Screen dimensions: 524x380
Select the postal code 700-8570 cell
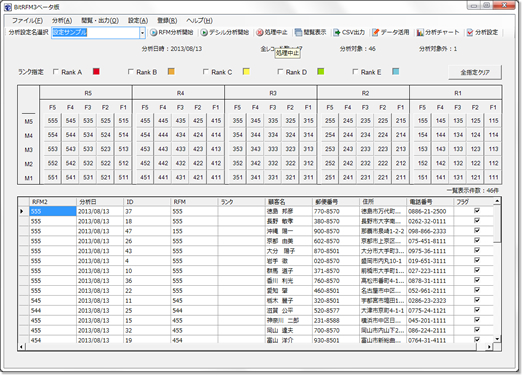tap(336, 331)
